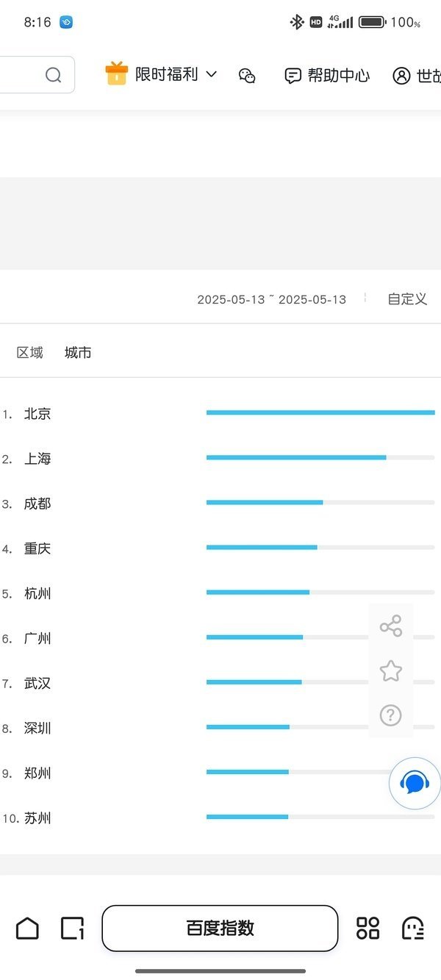Tap the share icon on floating panel
This screenshot has height=980, width=441.
click(x=390, y=626)
